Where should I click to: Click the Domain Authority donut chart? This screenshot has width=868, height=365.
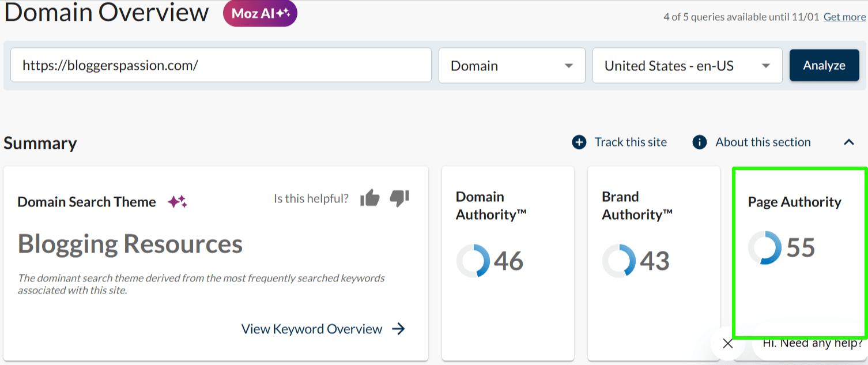(473, 261)
